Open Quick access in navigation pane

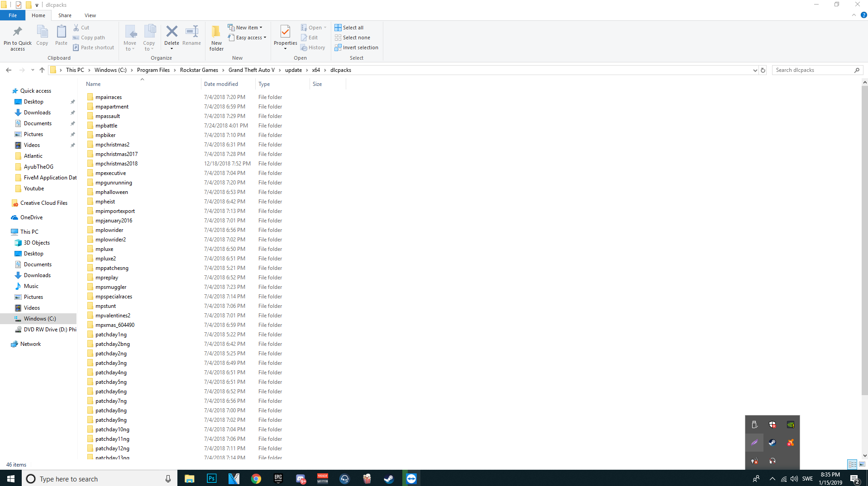point(35,91)
